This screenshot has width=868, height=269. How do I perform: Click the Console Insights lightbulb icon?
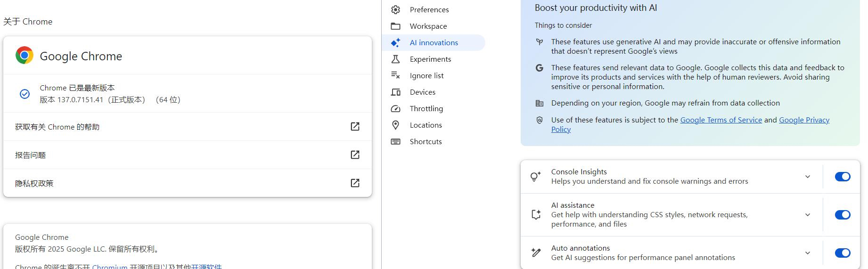[536, 177]
